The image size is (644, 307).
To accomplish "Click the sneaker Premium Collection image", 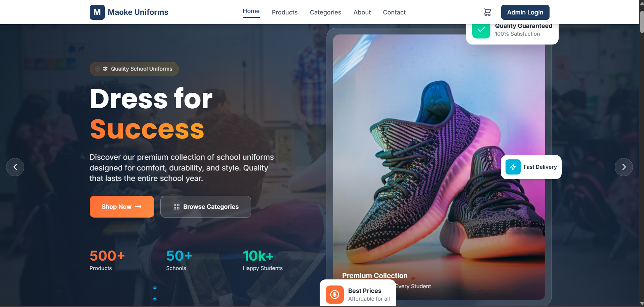I will pyautogui.click(x=439, y=167).
